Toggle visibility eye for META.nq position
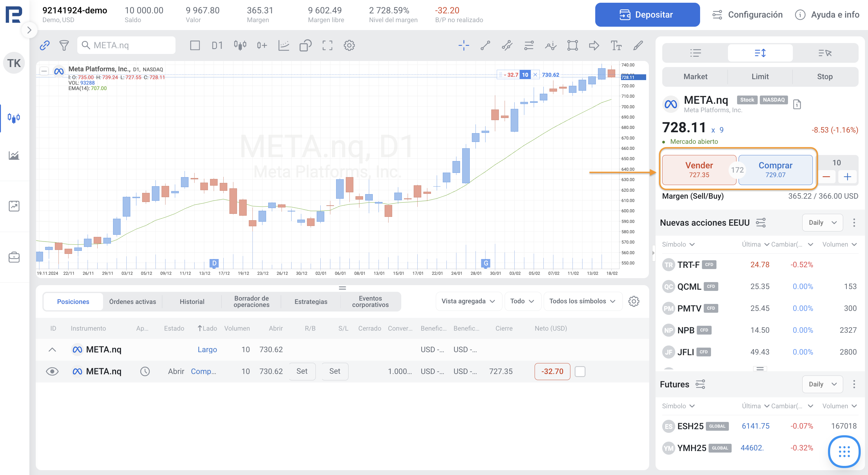Screen dimensions: 868x475 tap(52, 371)
